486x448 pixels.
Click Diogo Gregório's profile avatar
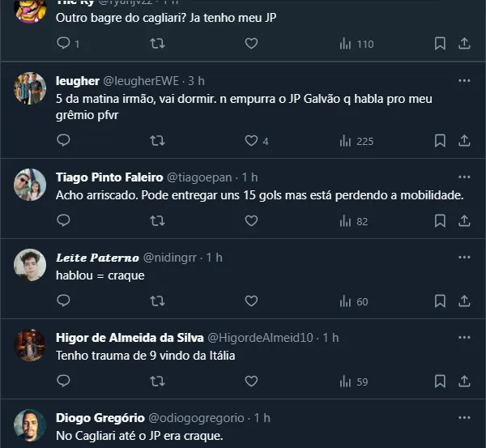(x=30, y=425)
